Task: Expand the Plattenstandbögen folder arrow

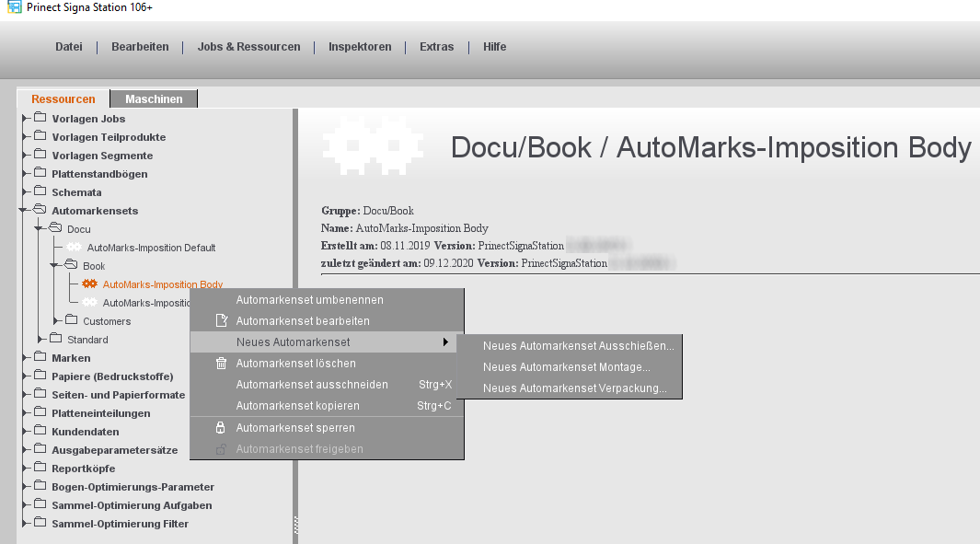Action: pos(25,173)
